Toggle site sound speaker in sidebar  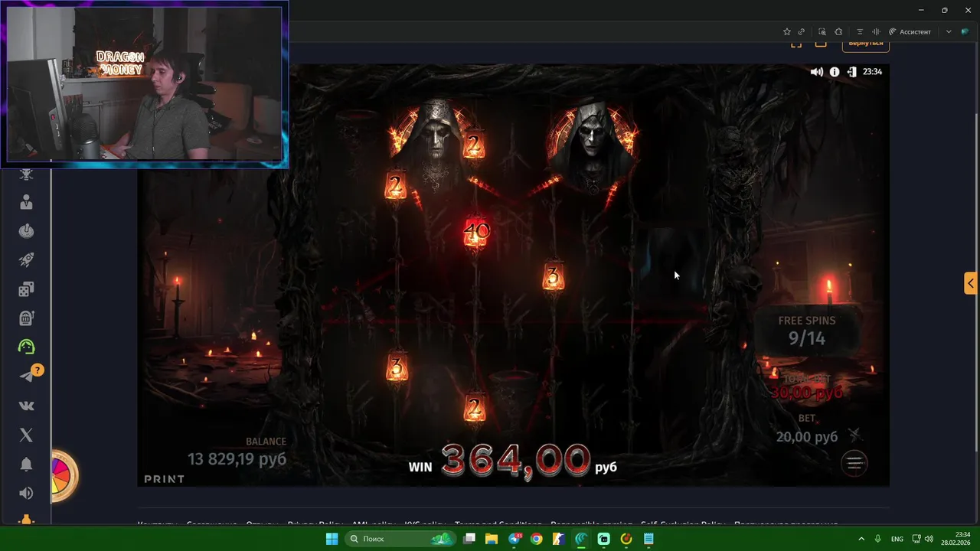click(x=27, y=493)
